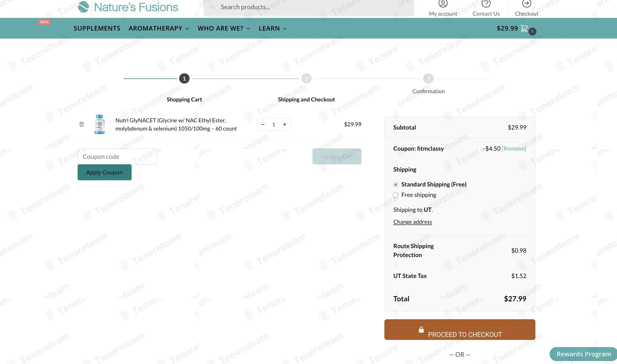
Task: Decrease quantity with the minus button
Action: [x=263, y=124]
